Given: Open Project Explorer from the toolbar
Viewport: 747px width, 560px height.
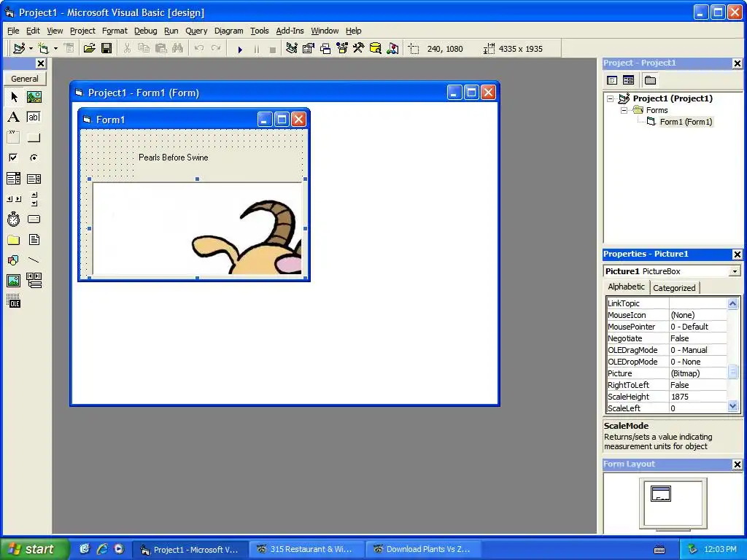Looking at the screenshot, I should pyautogui.click(x=292, y=49).
